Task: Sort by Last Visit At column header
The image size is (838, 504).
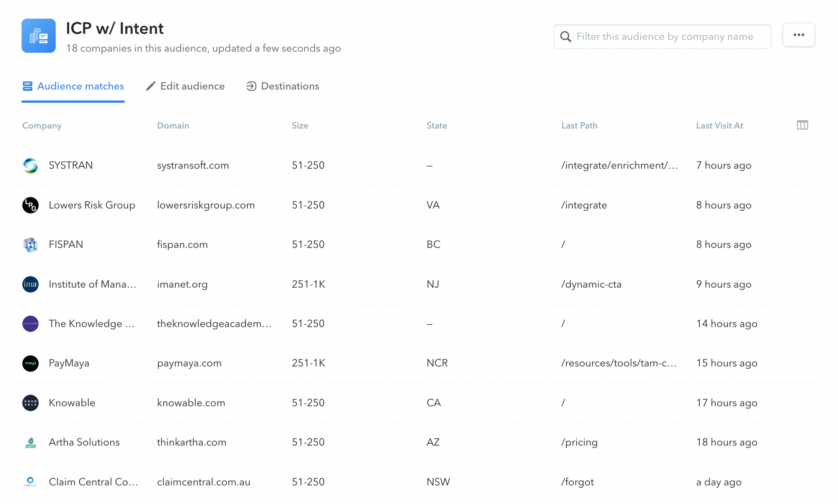Action: [x=719, y=126]
